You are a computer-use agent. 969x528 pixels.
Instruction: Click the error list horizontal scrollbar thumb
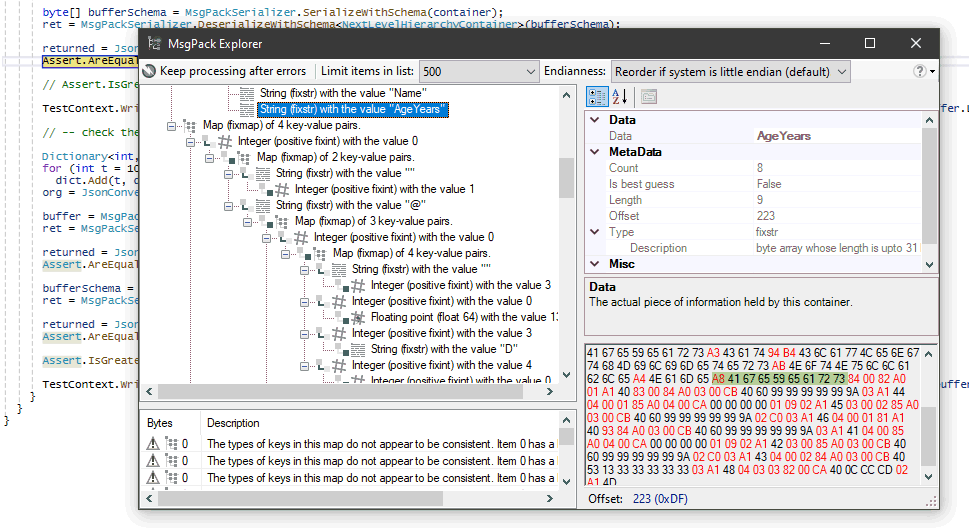point(300,498)
